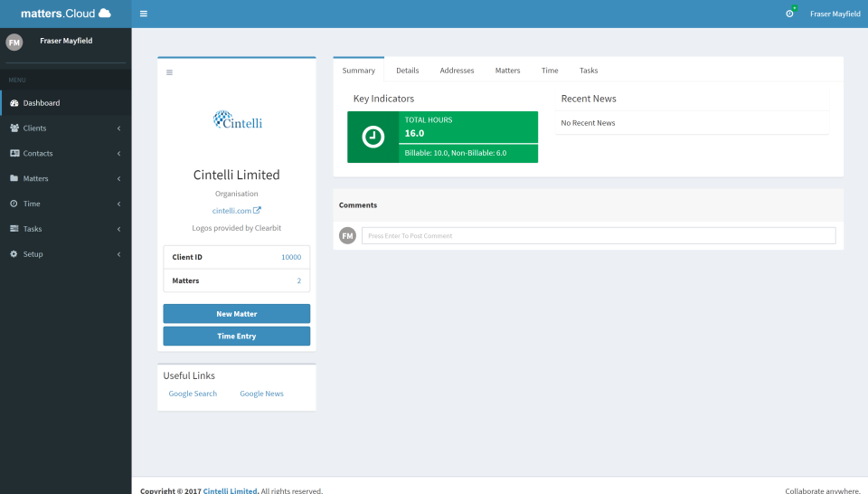Screen dimensions: 868x494
Task: Expand the Clients menu chevron
Action: [x=119, y=128]
